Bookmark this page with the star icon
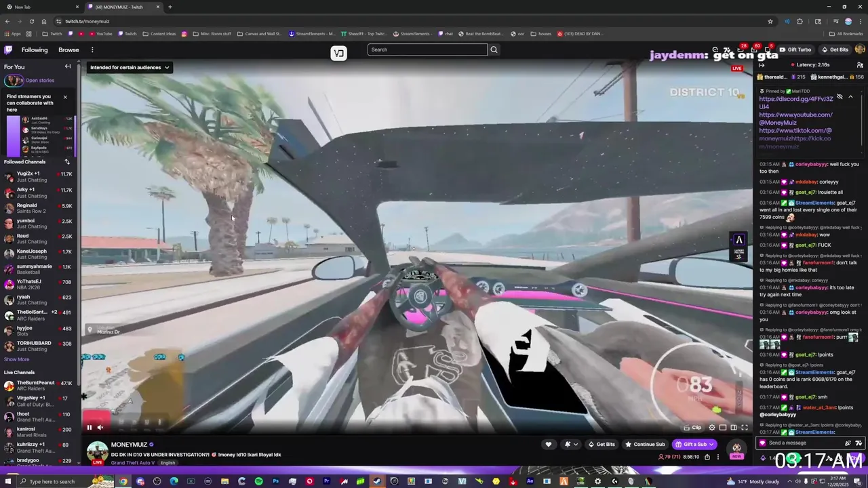 [x=770, y=21]
